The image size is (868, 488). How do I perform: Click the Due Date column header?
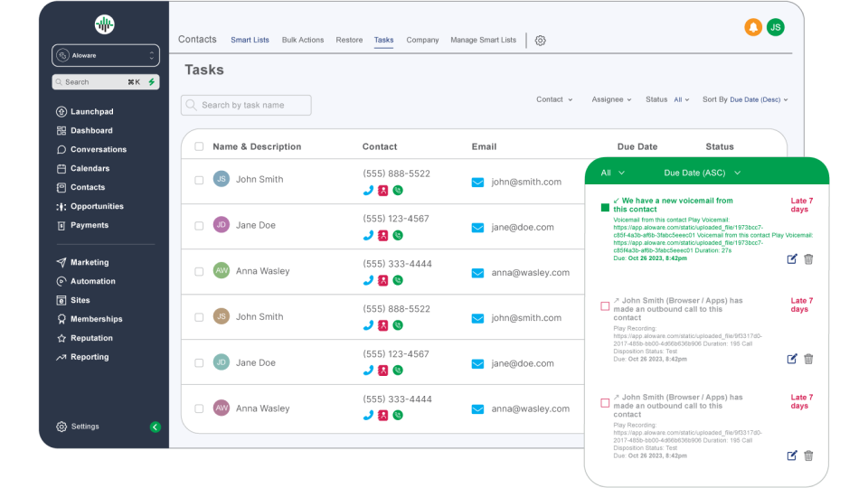[637, 146]
